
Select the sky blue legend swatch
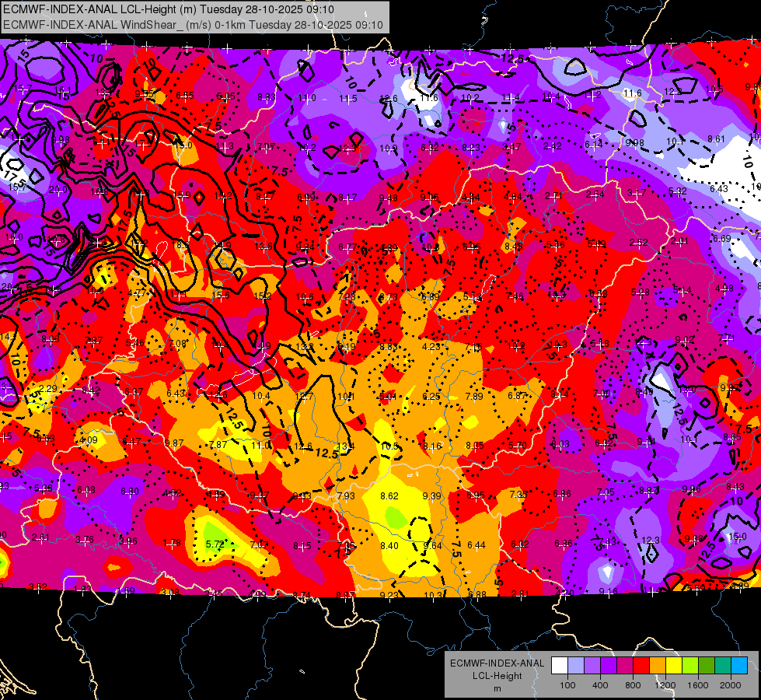pyautogui.click(x=739, y=666)
